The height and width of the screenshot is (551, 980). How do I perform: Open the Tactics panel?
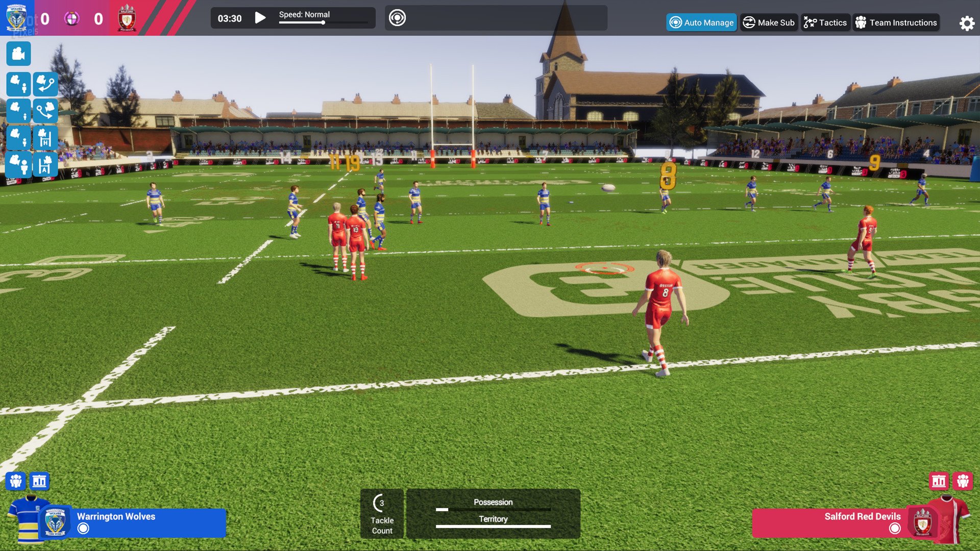pos(825,22)
